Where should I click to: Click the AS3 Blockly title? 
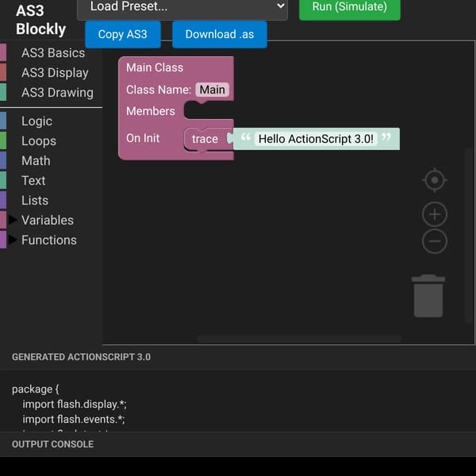(40, 20)
